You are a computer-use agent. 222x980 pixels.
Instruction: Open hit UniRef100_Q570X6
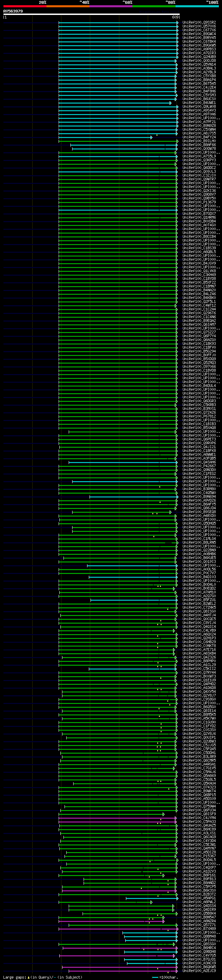click(x=199, y=26)
